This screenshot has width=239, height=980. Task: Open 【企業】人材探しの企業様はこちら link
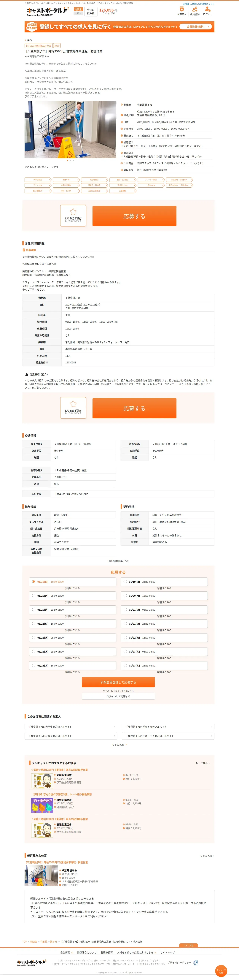(x=198, y=4)
